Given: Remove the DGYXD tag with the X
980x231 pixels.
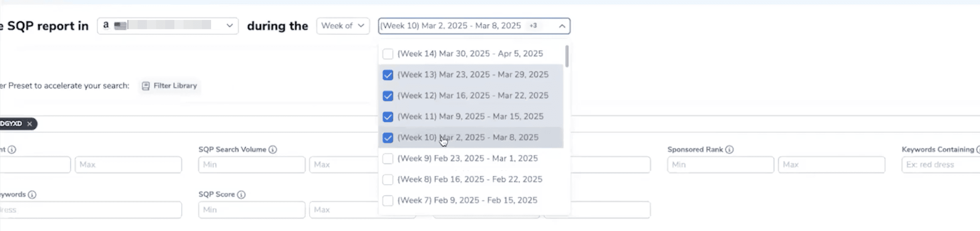Looking at the screenshot, I should pos(30,124).
